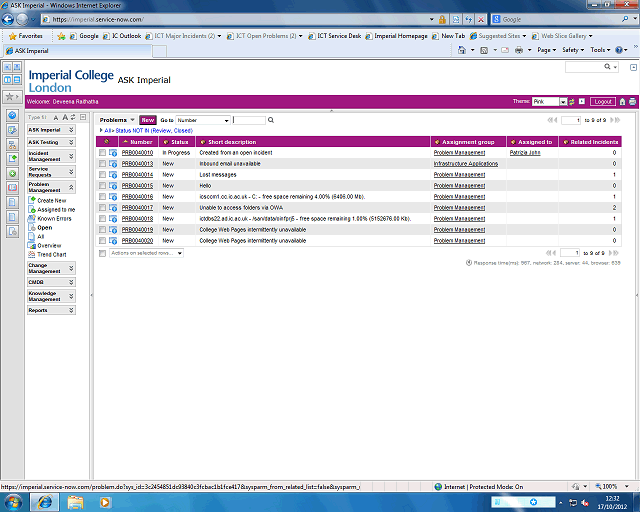
Task: Click the New button next to Problems
Action: (147, 120)
